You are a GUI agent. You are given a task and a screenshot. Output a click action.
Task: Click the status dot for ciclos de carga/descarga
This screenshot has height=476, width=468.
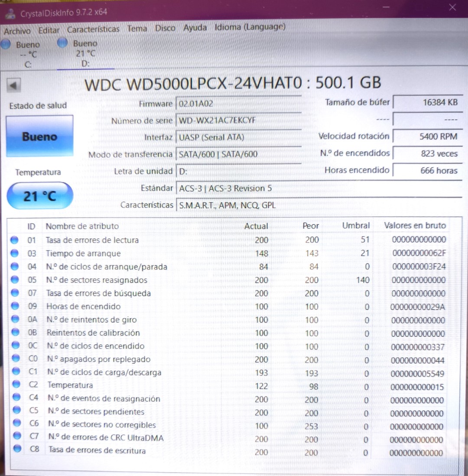[x=16, y=372]
